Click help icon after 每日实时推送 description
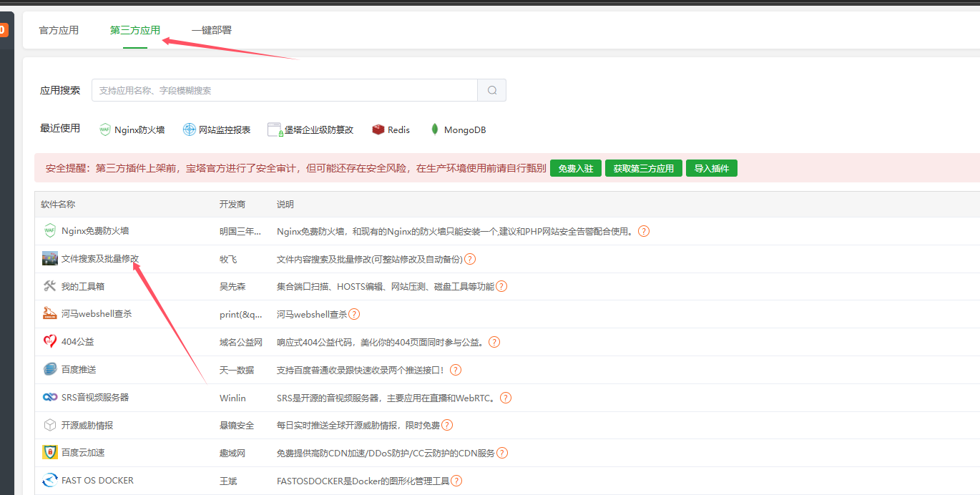Viewport: 980px width, 495px height. coord(447,425)
